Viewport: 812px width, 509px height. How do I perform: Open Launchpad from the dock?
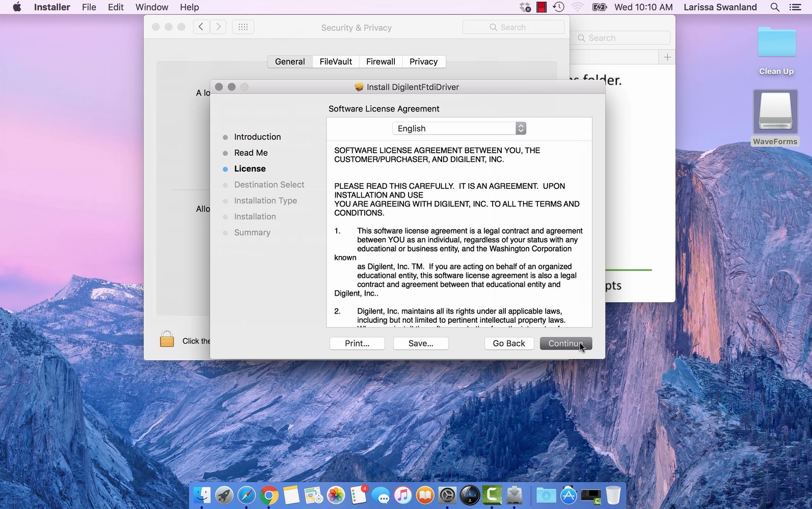(224, 495)
